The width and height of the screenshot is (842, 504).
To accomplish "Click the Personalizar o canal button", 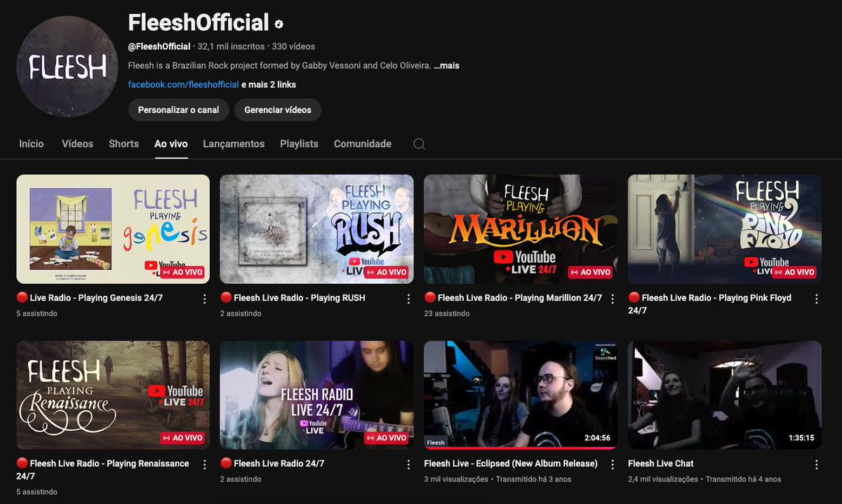I will pyautogui.click(x=178, y=110).
